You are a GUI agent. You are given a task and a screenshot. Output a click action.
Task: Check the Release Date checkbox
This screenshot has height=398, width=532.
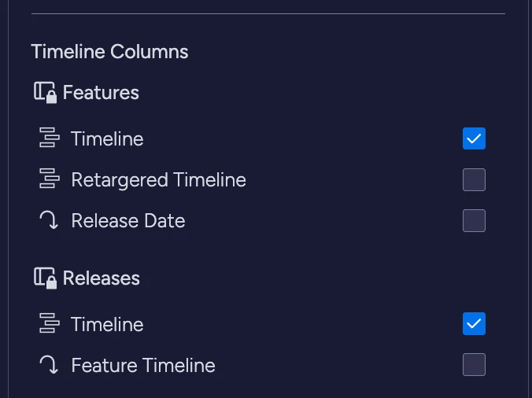pyautogui.click(x=474, y=221)
